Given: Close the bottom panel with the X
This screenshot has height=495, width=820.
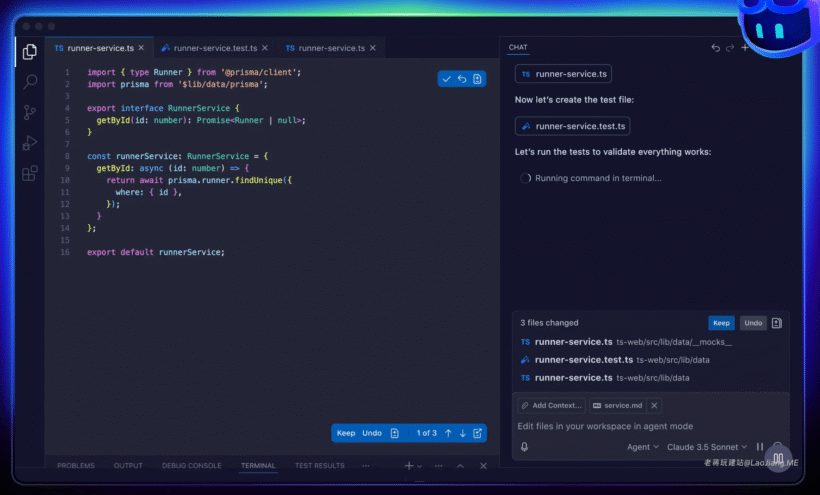Looking at the screenshot, I should click(x=483, y=466).
